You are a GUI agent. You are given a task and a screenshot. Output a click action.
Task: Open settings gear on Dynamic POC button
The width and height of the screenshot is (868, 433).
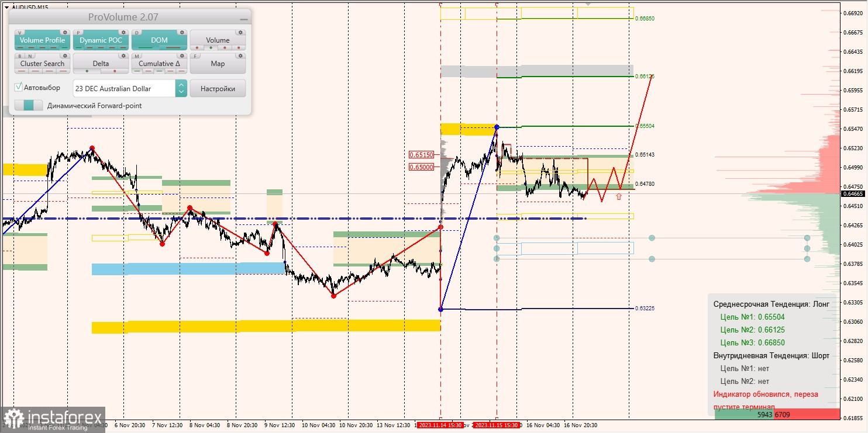click(x=123, y=33)
